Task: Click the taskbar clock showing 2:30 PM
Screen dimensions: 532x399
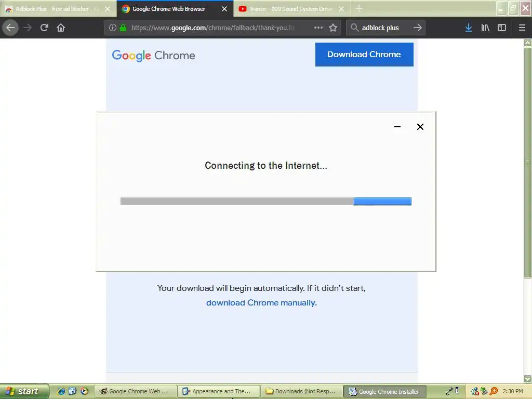Action: [x=513, y=391]
